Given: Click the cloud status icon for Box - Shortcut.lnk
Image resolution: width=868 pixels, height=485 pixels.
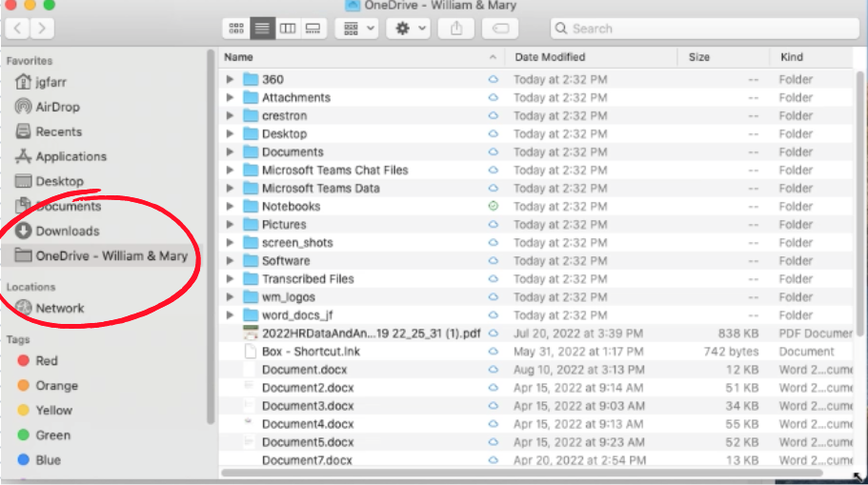Looking at the screenshot, I should (493, 351).
